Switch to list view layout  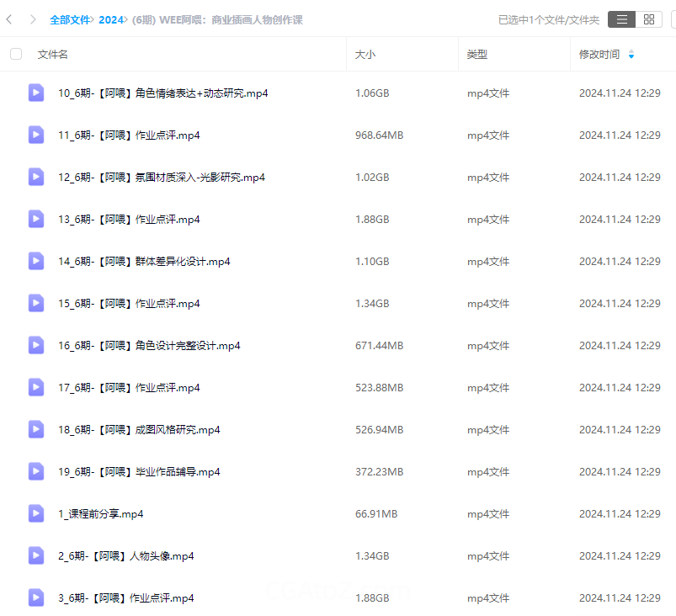tap(621, 19)
